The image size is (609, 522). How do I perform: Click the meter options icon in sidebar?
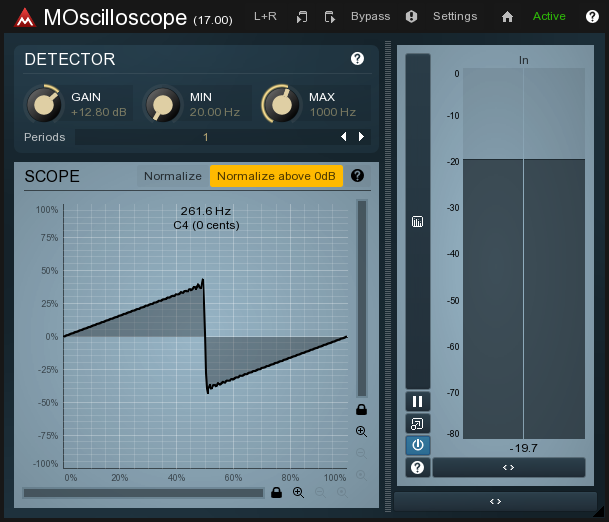pos(418,221)
